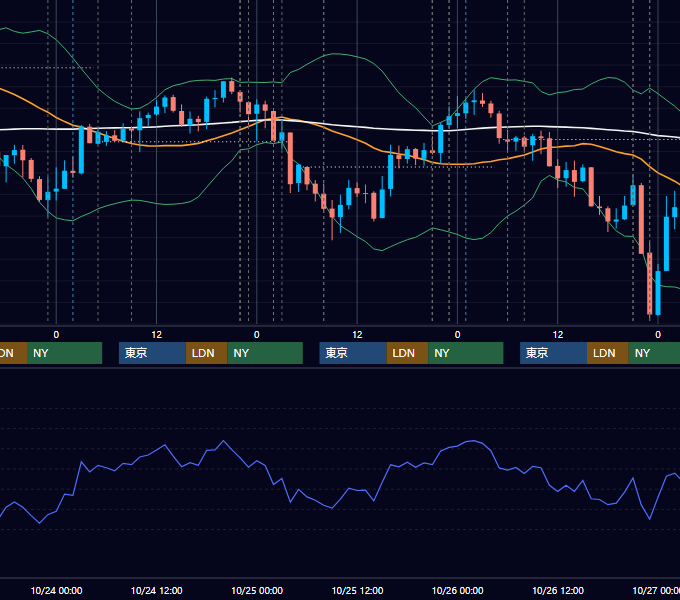Click the 10/25 12:00 time axis label

coord(357,590)
